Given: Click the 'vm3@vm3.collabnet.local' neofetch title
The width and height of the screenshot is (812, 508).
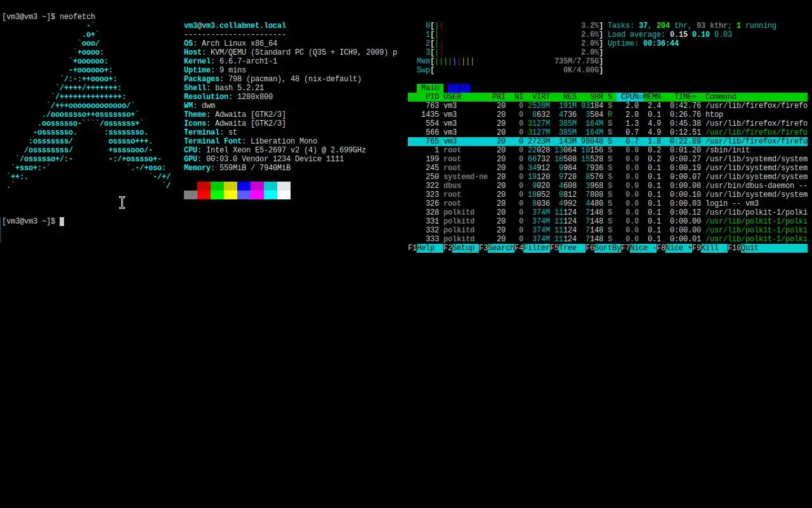Looking at the screenshot, I should (x=235, y=25).
